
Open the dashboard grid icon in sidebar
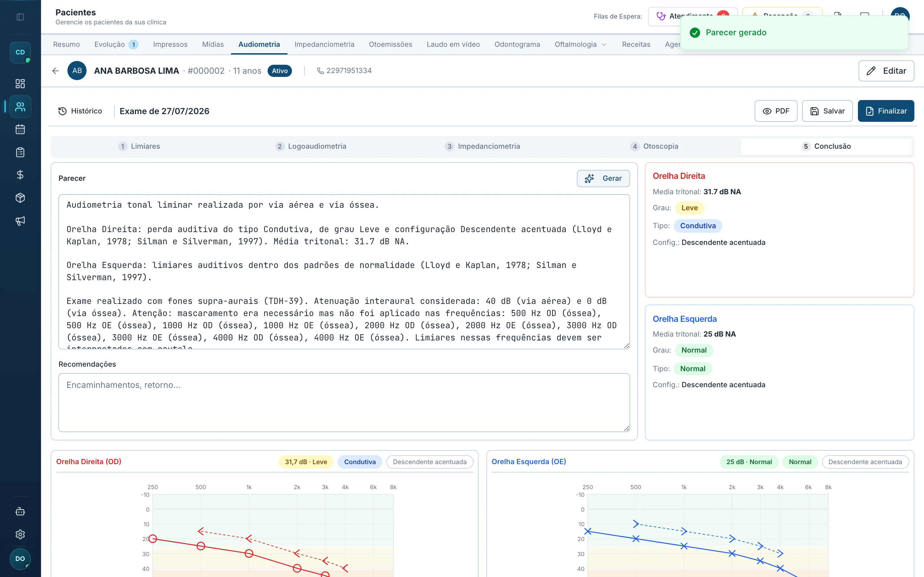(x=20, y=84)
